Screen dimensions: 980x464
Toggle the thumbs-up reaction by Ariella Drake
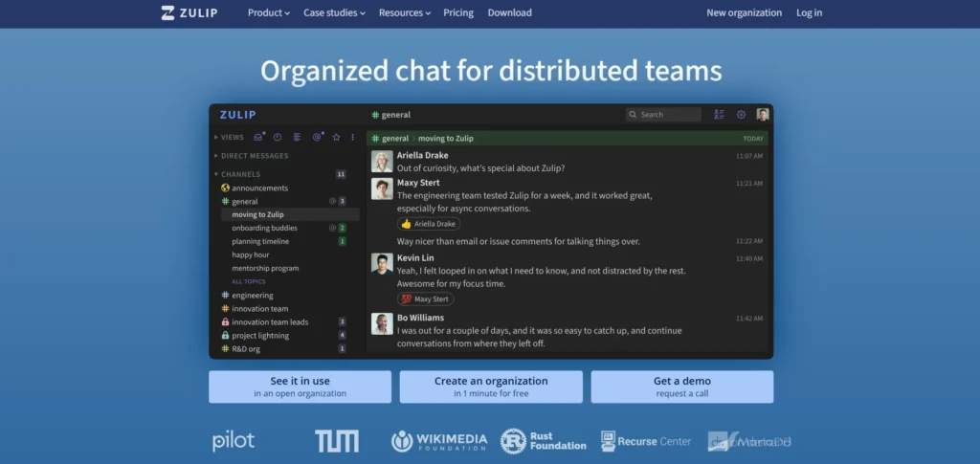[429, 224]
